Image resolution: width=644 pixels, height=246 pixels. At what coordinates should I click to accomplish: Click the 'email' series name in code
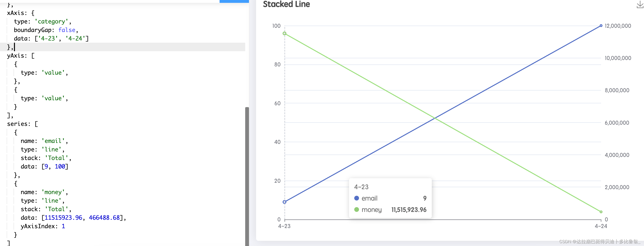point(53,141)
